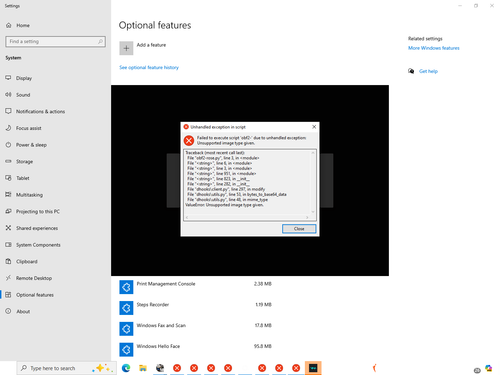Click traceback row with line 951

click(x=221, y=174)
